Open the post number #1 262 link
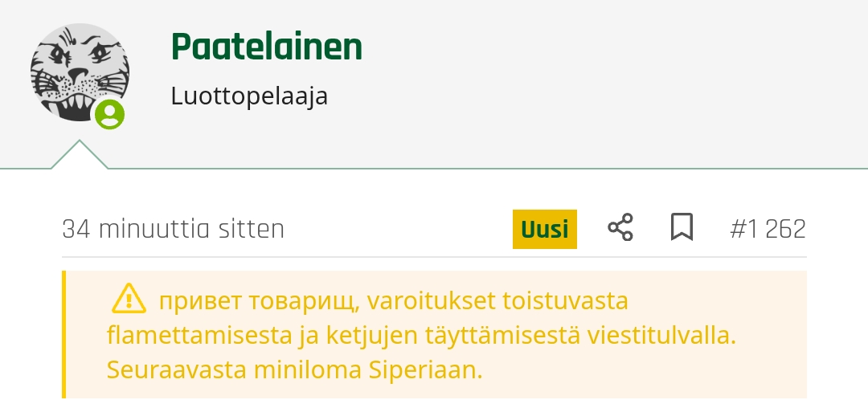This screenshot has height=408, width=868. click(x=768, y=230)
